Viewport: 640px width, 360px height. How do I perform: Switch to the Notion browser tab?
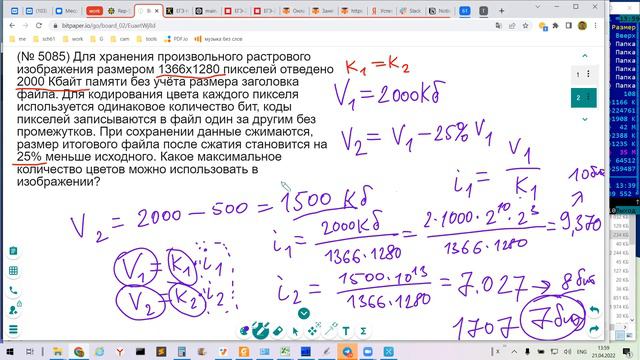tap(439, 11)
